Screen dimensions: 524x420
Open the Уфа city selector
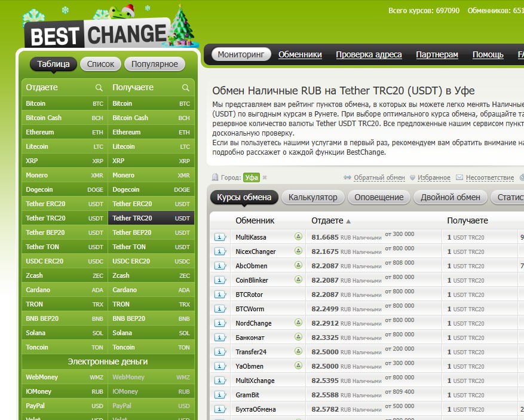(x=251, y=177)
